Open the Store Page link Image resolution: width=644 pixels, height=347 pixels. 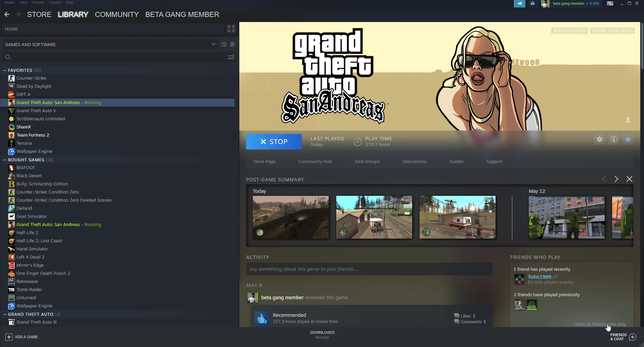coord(264,162)
